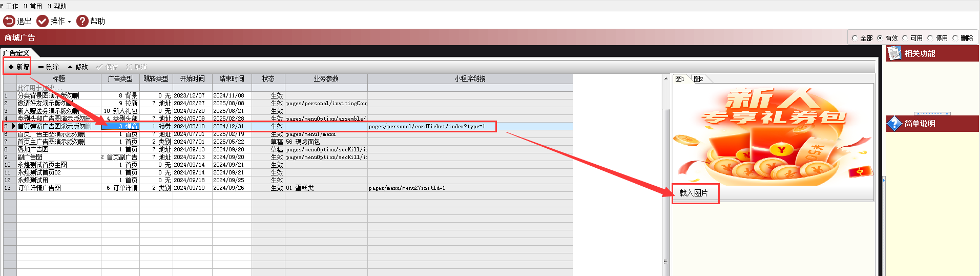
Task: Select row 永煌测试用
Action: point(288,180)
